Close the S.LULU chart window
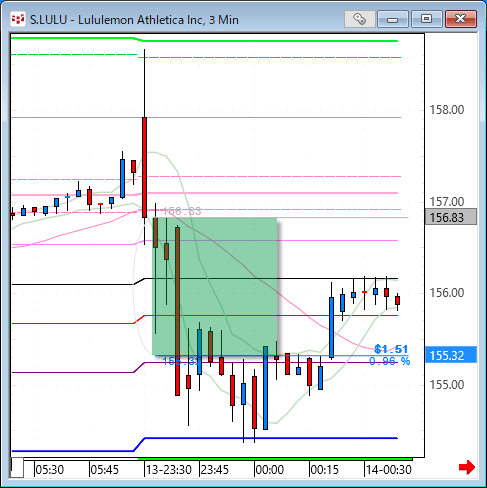487x488 pixels. pos(461,19)
